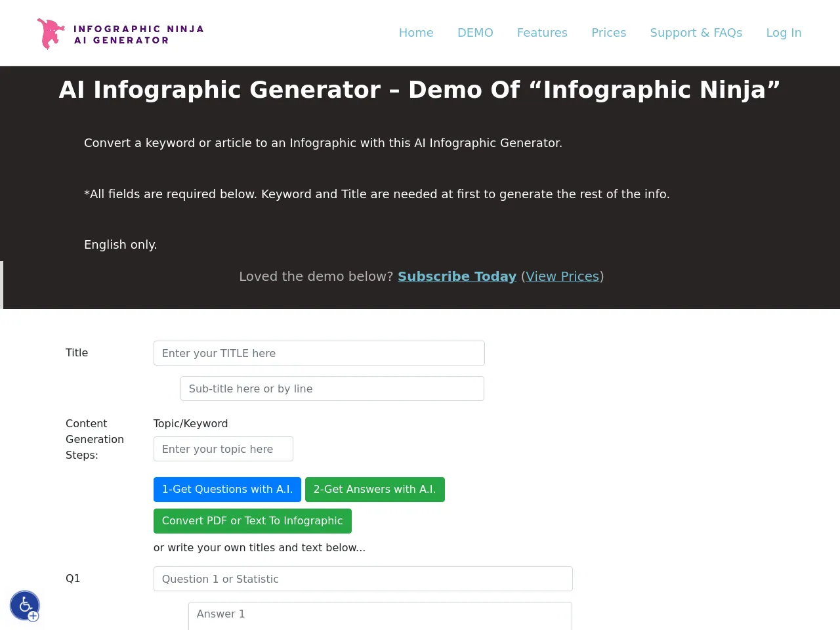Click Convert PDF or Text To Infographic
The height and width of the screenshot is (630, 840).
[x=252, y=521]
